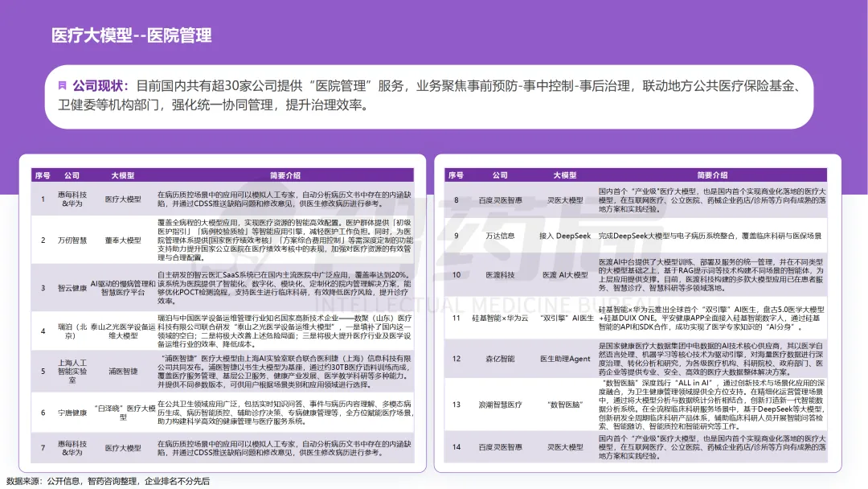Select 惠每科技&华为 company cell in row 1
This screenshot has height=489, width=868.
tap(72, 199)
